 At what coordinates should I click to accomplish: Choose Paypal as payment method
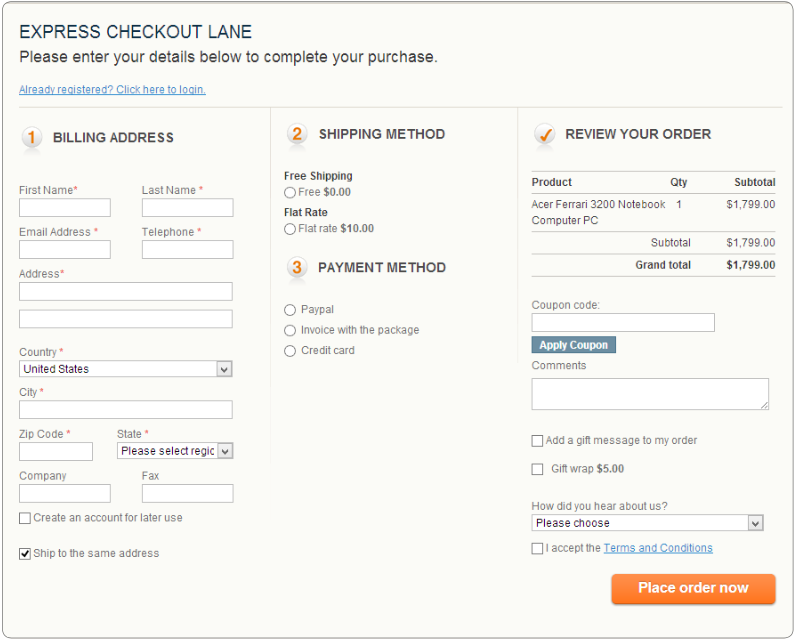tap(290, 310)
